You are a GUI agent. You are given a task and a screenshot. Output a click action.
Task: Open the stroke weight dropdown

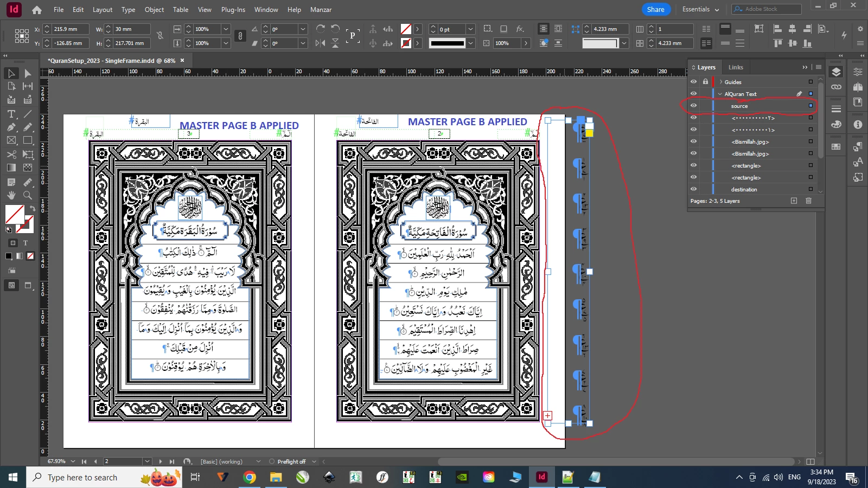point(471,29)
